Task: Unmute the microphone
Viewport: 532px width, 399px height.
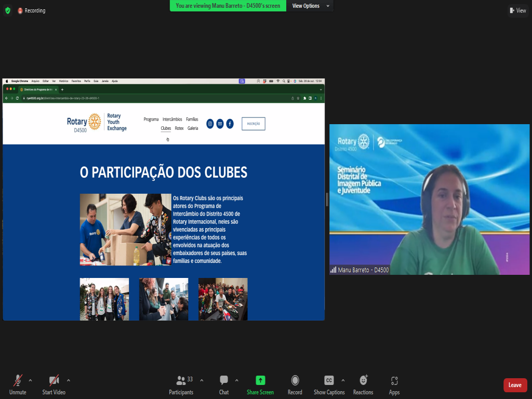Action: 18,384
